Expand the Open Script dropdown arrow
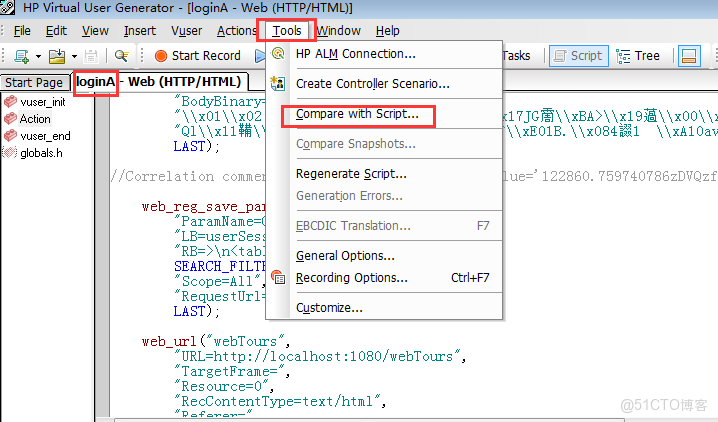Viewport: 718px width, 422px height. (74, 56)
